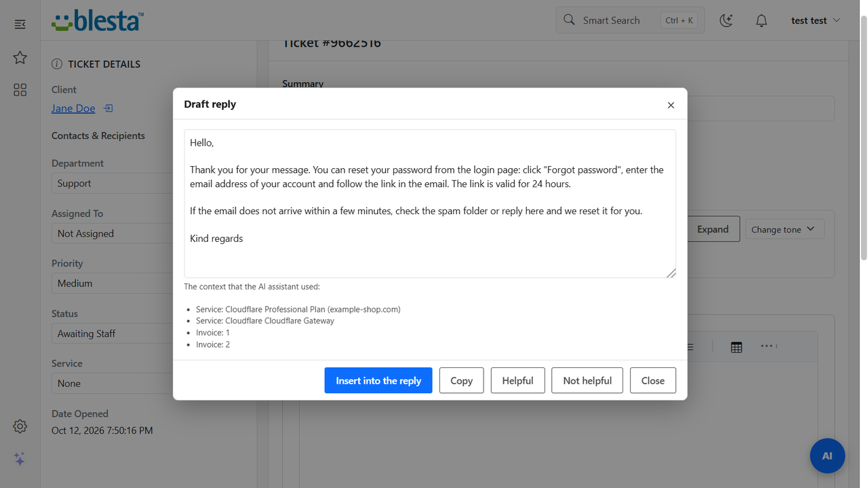Open the test test user menu
Viewport: 868px width, 488px height.
click(x=816, y=20)
